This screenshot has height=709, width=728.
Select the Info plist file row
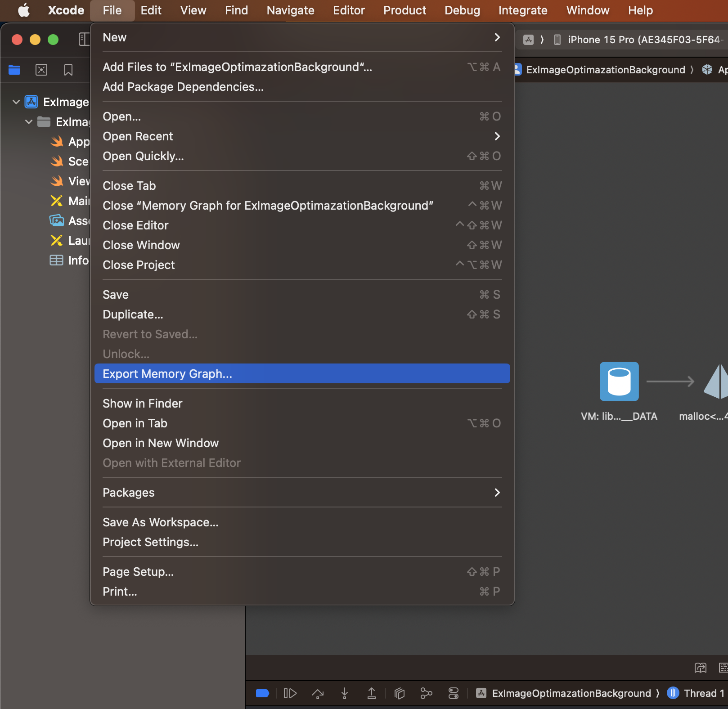tap(70, 260)
